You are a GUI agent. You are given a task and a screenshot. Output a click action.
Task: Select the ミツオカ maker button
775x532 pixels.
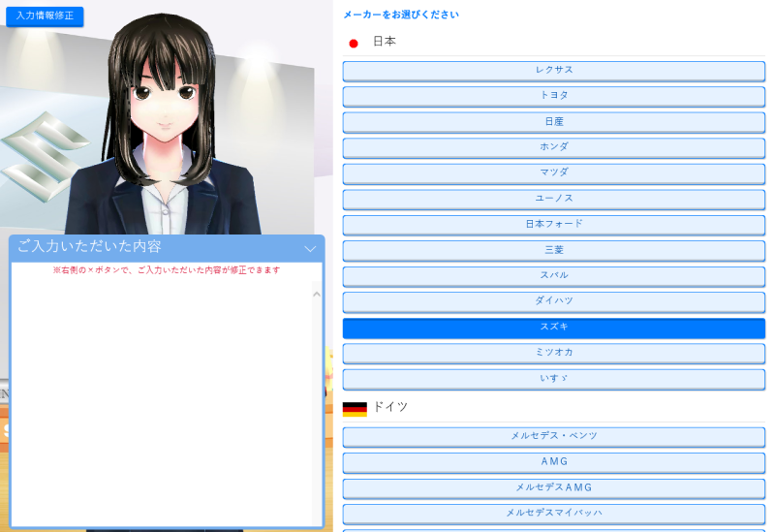pyautogui.click(x=553, y=354)
